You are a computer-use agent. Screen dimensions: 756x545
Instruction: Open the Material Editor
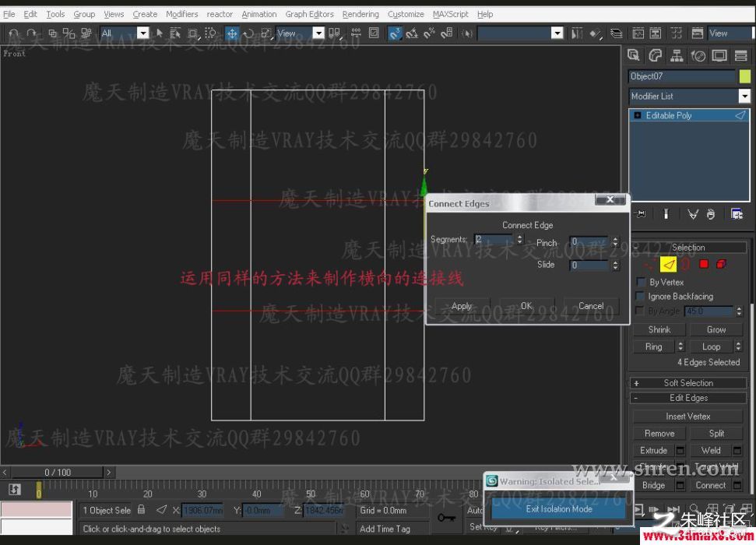click(x=677, y=33)
